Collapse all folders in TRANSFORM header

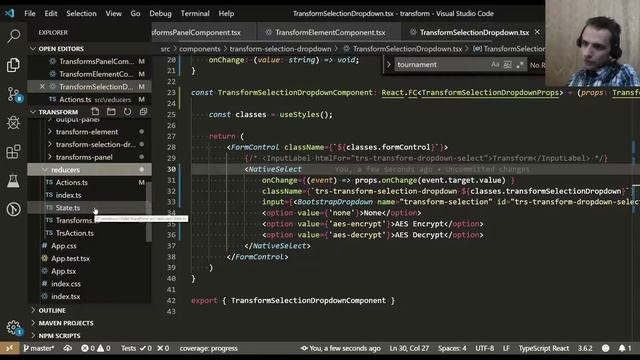[x=143, y=111]
